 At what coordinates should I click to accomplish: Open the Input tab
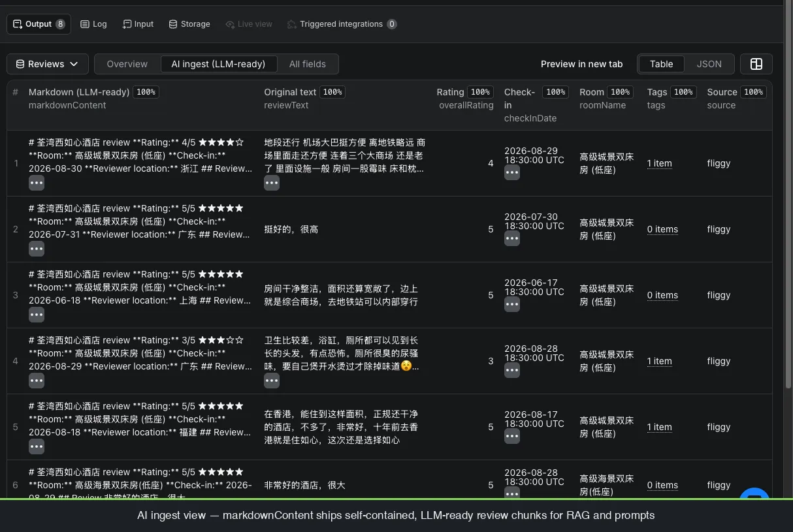138,24
